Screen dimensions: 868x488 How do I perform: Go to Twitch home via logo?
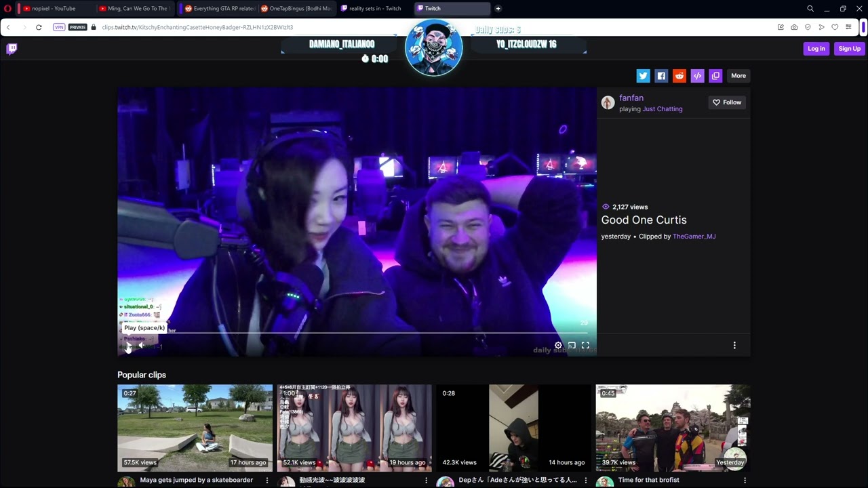(x=12, y=49)
